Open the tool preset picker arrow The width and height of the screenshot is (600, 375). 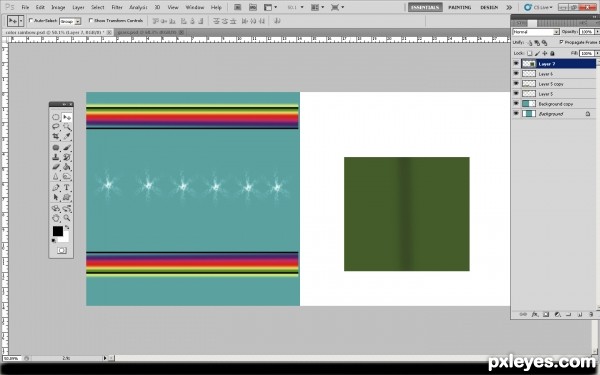tap(21, 21)
